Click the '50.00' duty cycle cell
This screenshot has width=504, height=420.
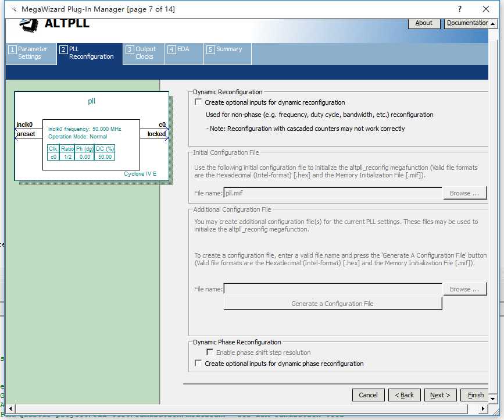tap(105, 156)
